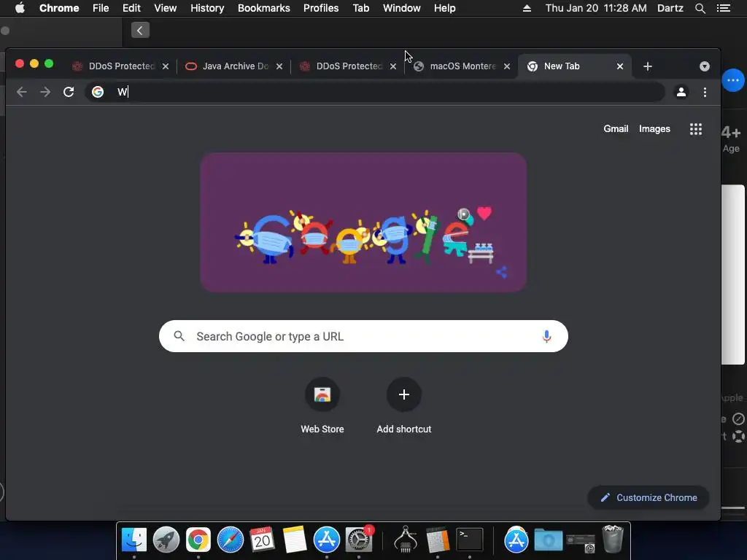Close the first DDoS Protected tab

click(166, 66)
